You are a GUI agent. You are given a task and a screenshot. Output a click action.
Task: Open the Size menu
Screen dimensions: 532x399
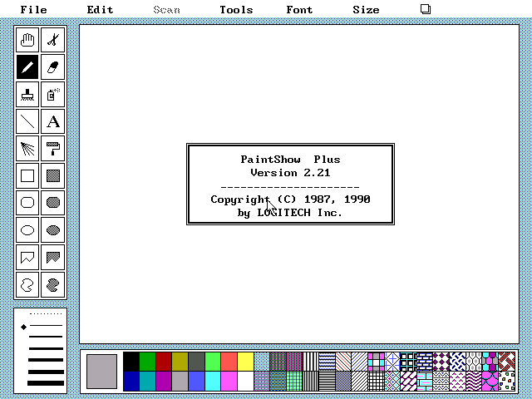pos(366,9)
